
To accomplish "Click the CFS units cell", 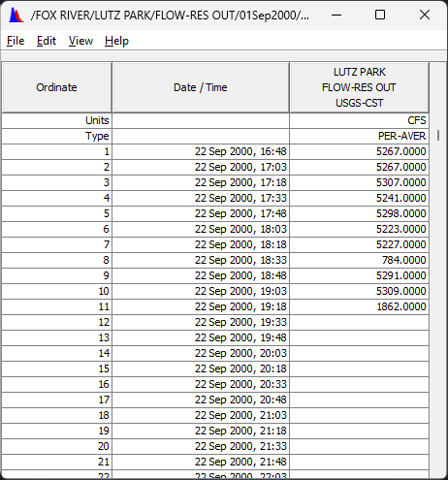I will pyautogui.click(x=359, y=120).
